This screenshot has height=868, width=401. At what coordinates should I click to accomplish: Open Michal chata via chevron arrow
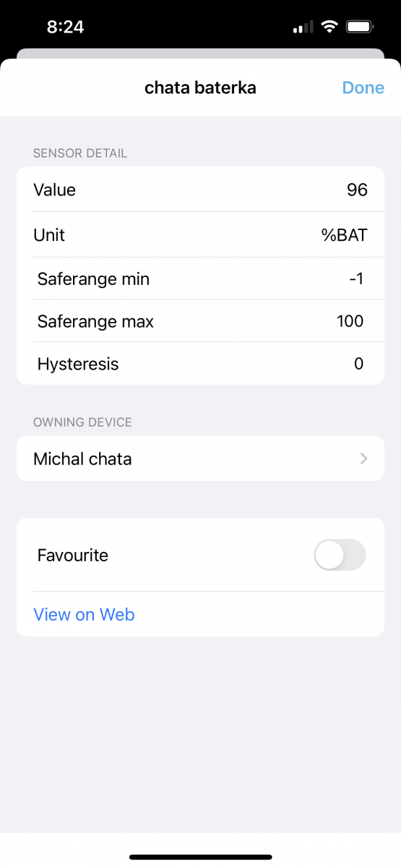pyautogui.click(x=363, y=459)
